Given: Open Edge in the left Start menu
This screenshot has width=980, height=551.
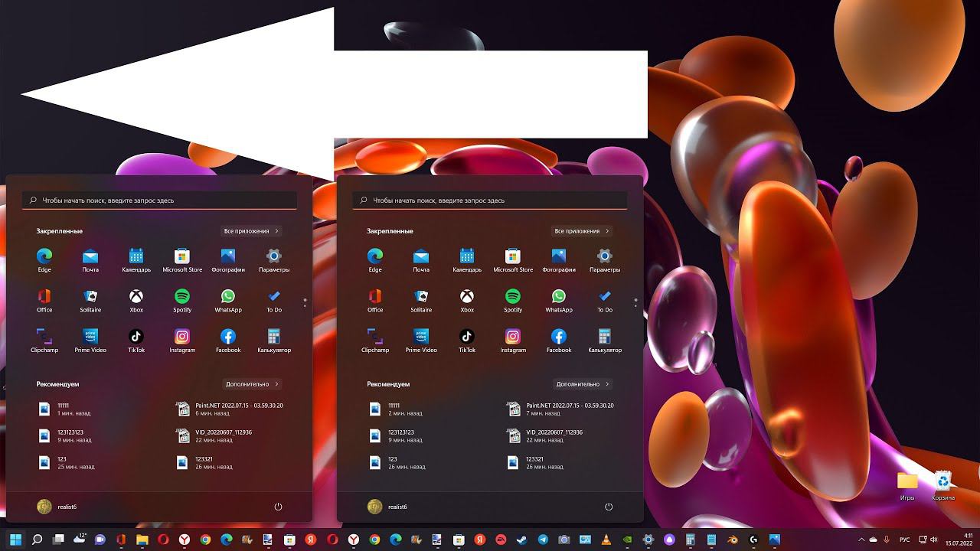Looking at the screenshot, I should [x=44, y=259].
